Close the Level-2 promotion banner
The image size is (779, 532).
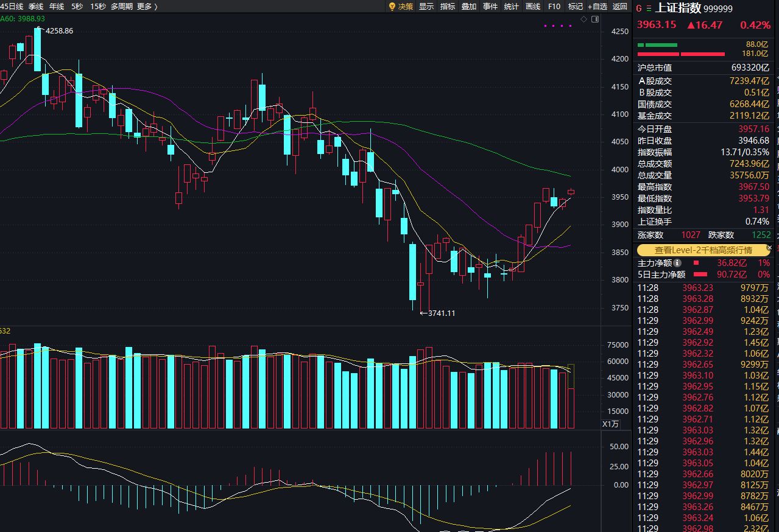pos(770,248)
